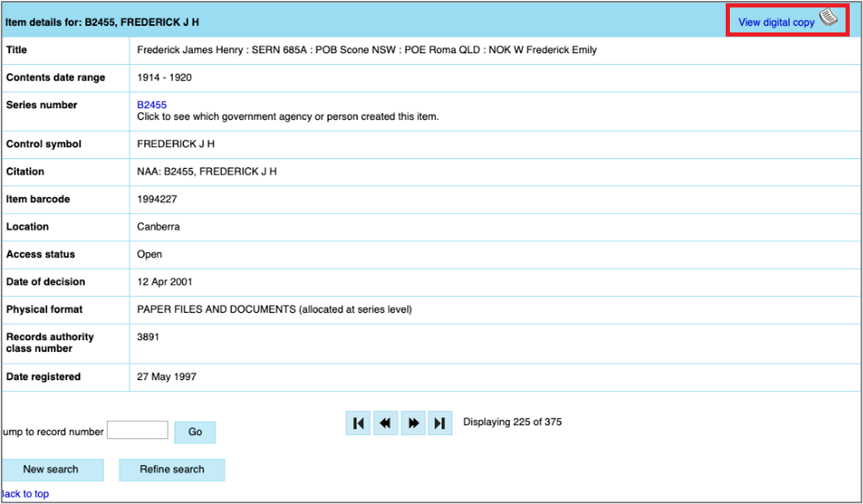The height and width of the screenshot is (504, 863).
Task: Advance to the next record
Action: [x=413, y=423]
